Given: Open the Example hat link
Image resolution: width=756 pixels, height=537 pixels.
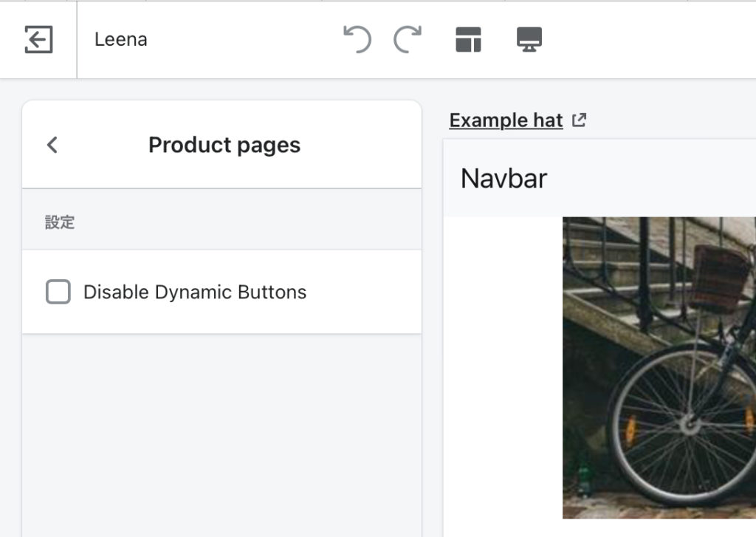Looking at the screenshot, I should click(x=506, y=120).
